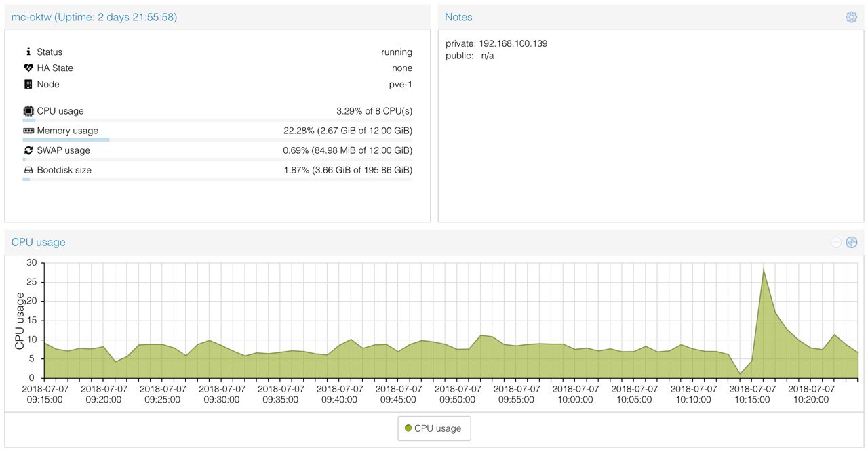
Task: Click the Bootdisk size progress bar
Action: [x=217, y=179]
